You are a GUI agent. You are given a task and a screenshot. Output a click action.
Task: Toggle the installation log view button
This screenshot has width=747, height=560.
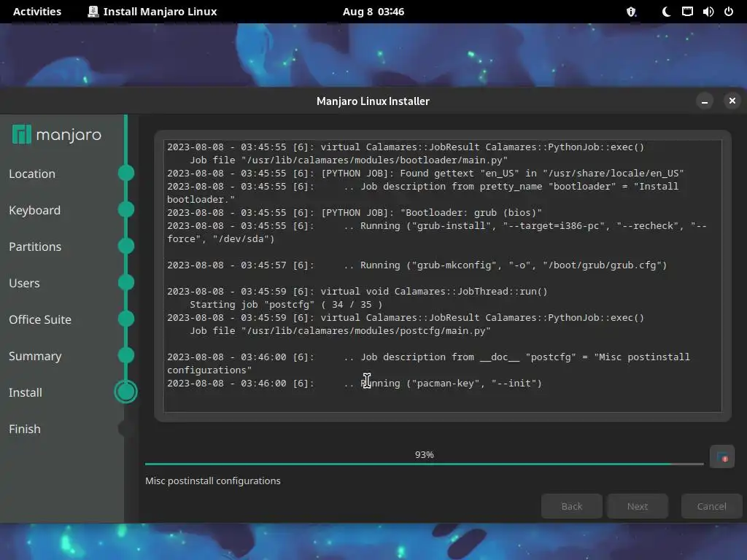[x=721, y=456]
